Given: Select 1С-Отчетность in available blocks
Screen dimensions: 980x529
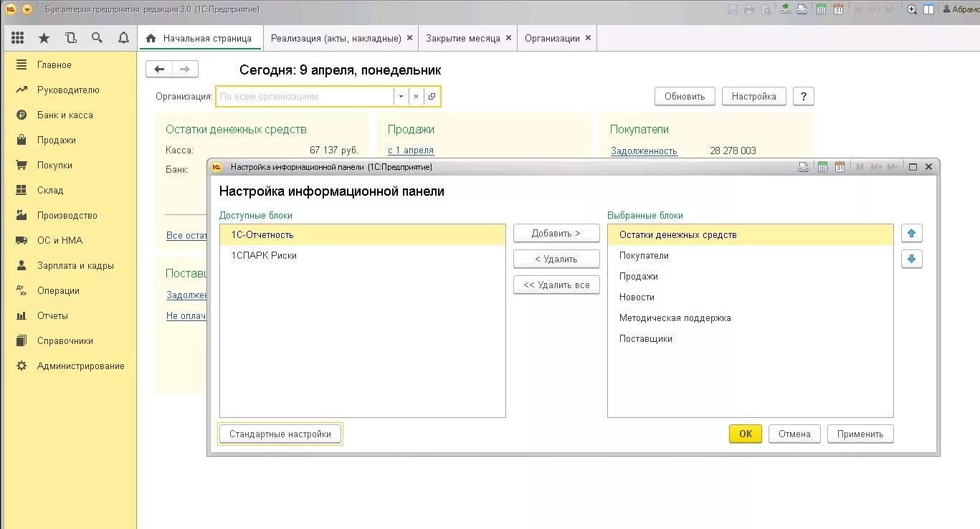Looking at the screenshot, I should 363,234.
